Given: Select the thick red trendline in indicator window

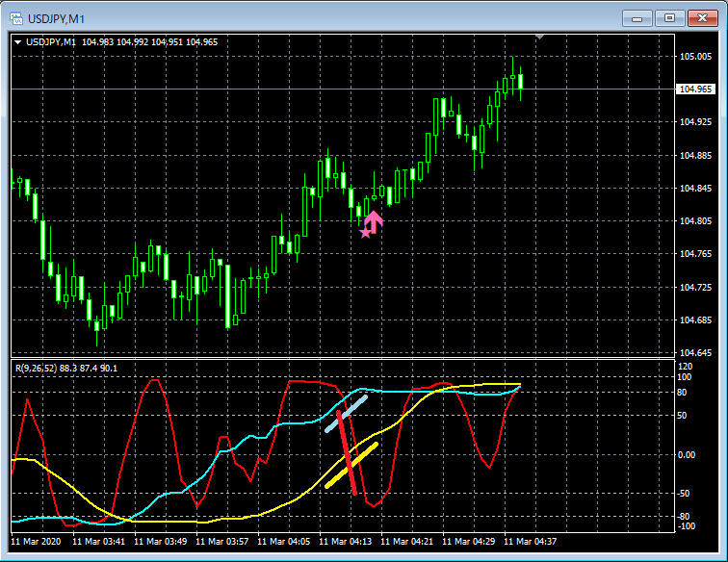Looking at the screenshot, I should click(x=347, y=453).
